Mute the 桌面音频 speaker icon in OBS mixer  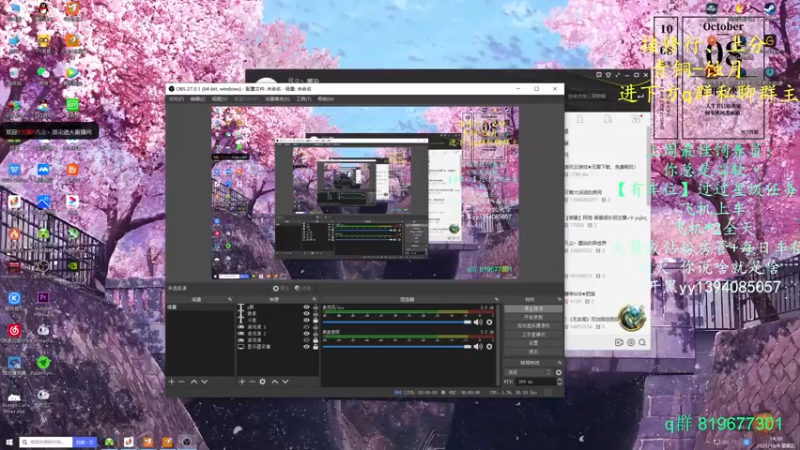(x=478, y=346)
